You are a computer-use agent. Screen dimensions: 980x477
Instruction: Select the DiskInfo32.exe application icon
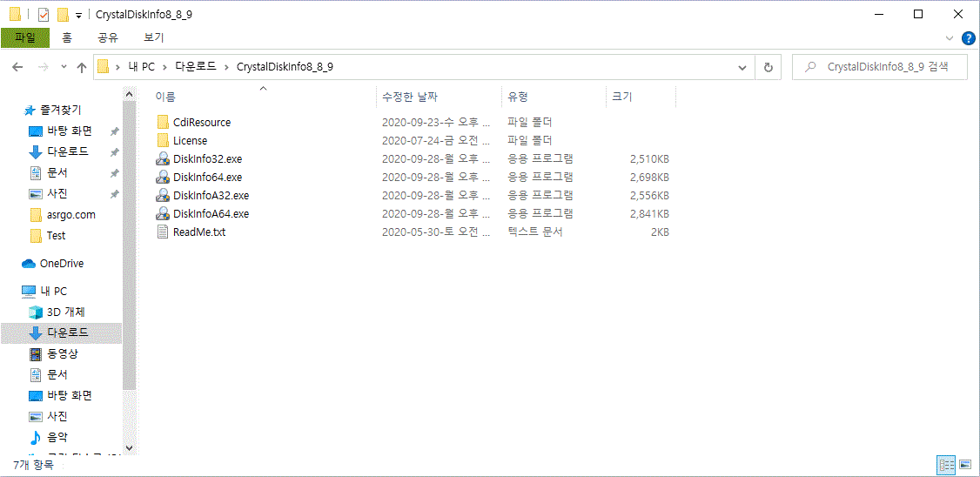tap(163, 158)
